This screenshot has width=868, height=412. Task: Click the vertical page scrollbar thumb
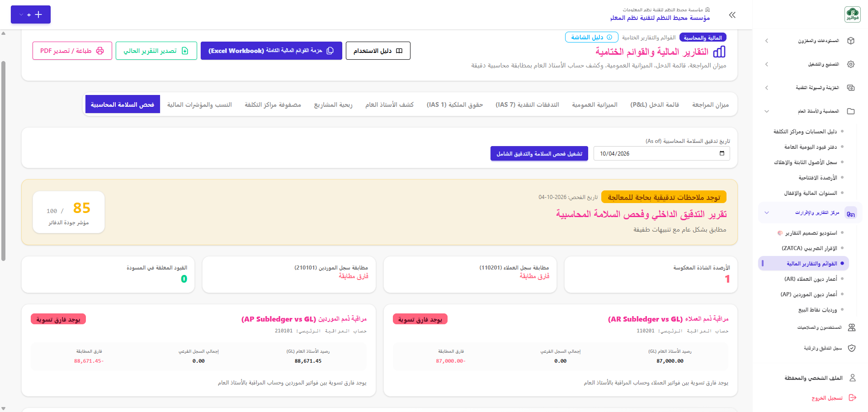tap(3, 161)
